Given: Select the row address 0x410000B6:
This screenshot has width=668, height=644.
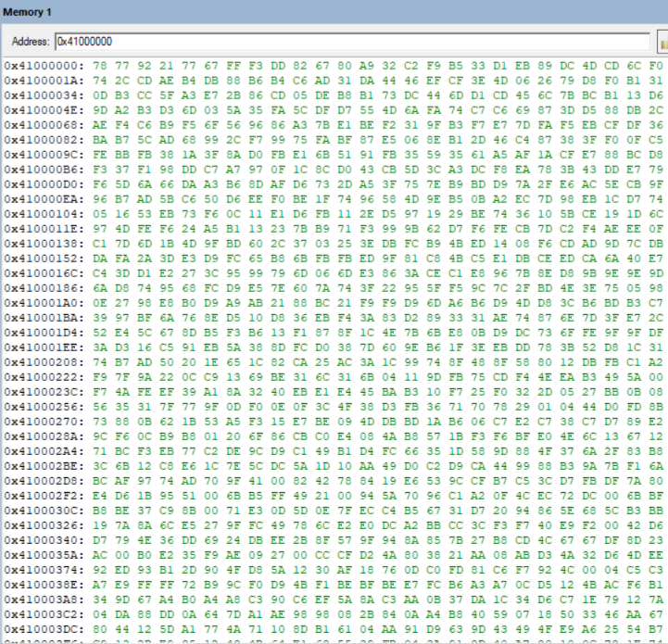Looking at the screenshot, I should click(x=44, y=170).
